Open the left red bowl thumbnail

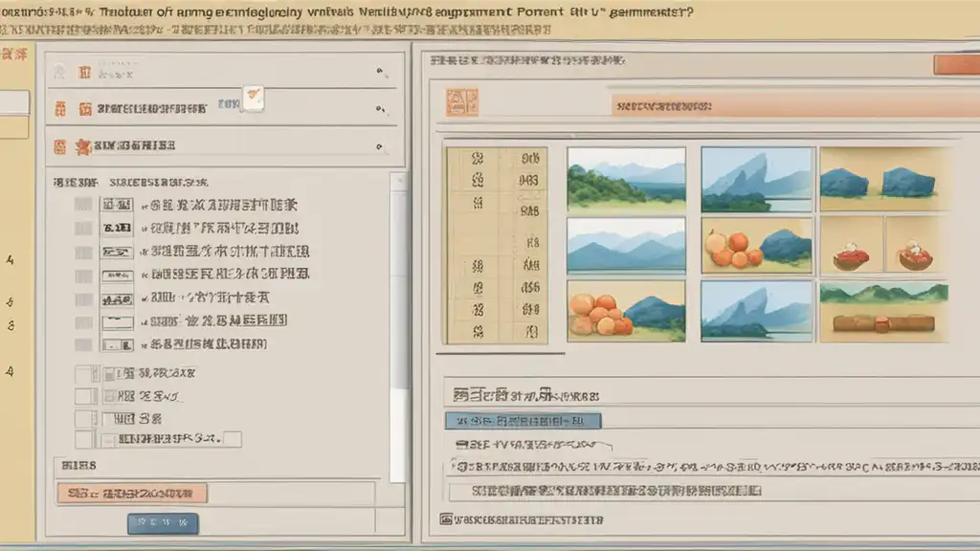851,246
